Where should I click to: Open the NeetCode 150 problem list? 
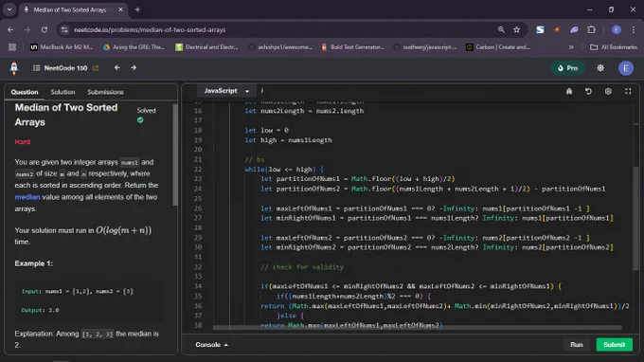tap(60, 68)
